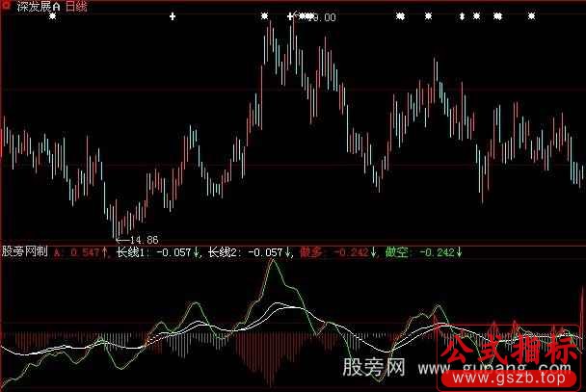Click the down arrow after the 长线2 value
586x392 pixels.
288,253
